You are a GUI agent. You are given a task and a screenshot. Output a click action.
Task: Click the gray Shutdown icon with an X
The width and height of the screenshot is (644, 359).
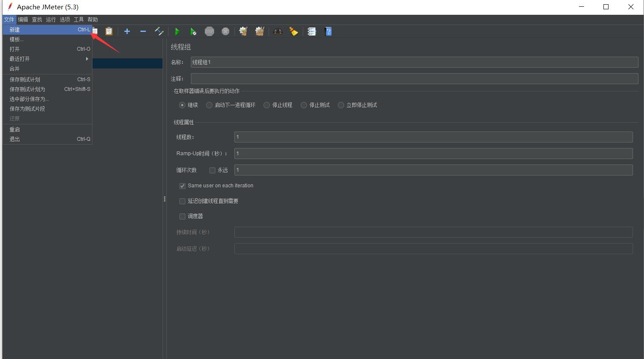[x=226, y=31]
